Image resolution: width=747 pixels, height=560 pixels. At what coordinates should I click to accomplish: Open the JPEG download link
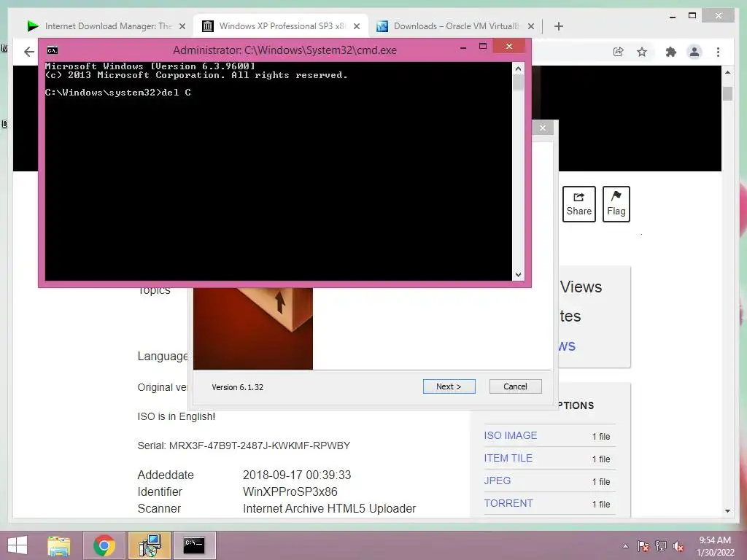point(497,481)
